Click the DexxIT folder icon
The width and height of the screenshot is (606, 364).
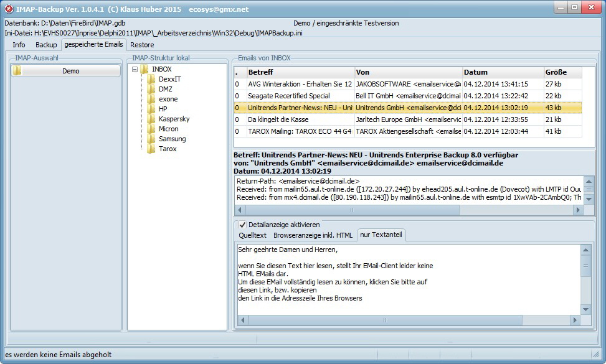151,79
